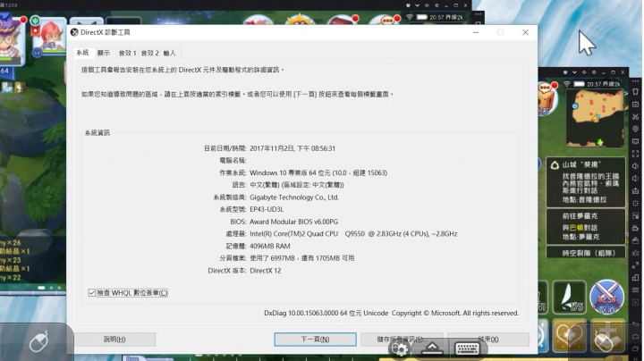This screenshot has width=644, height=361.
Task: Click the chat bubble icon beside minimap
Action: coord(547,89)
